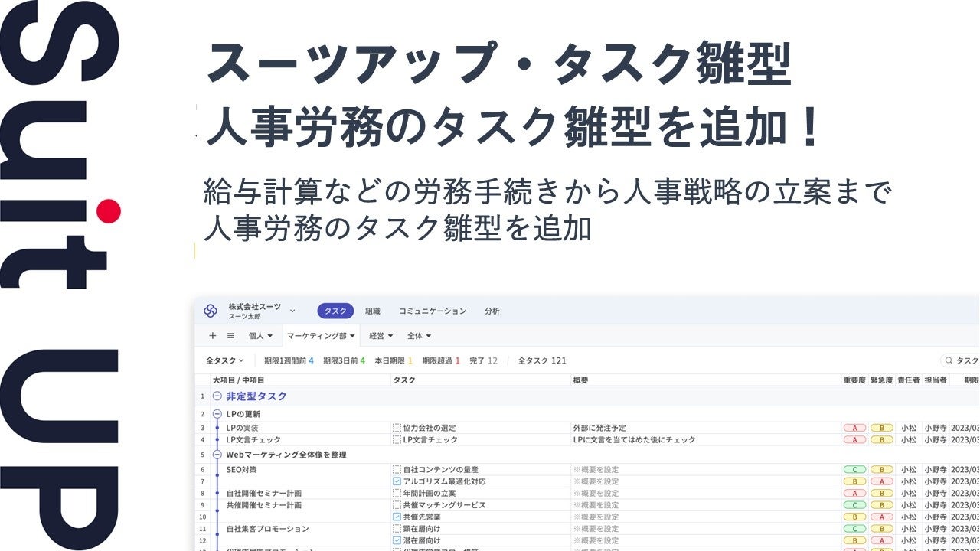
Task: Open the 個人 dropdown
Action: pos(260,335)
